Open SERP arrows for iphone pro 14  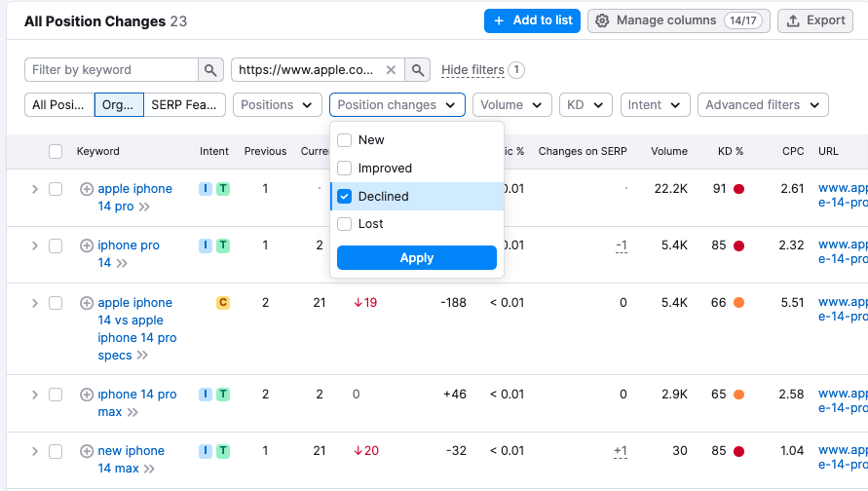pyautogui.click(x=123, y=263)
